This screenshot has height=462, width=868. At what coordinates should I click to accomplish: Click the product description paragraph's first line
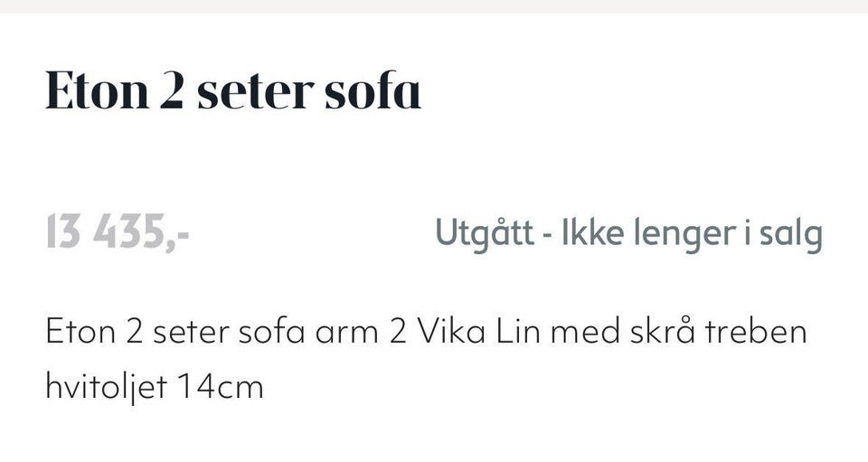click(425, 332)
